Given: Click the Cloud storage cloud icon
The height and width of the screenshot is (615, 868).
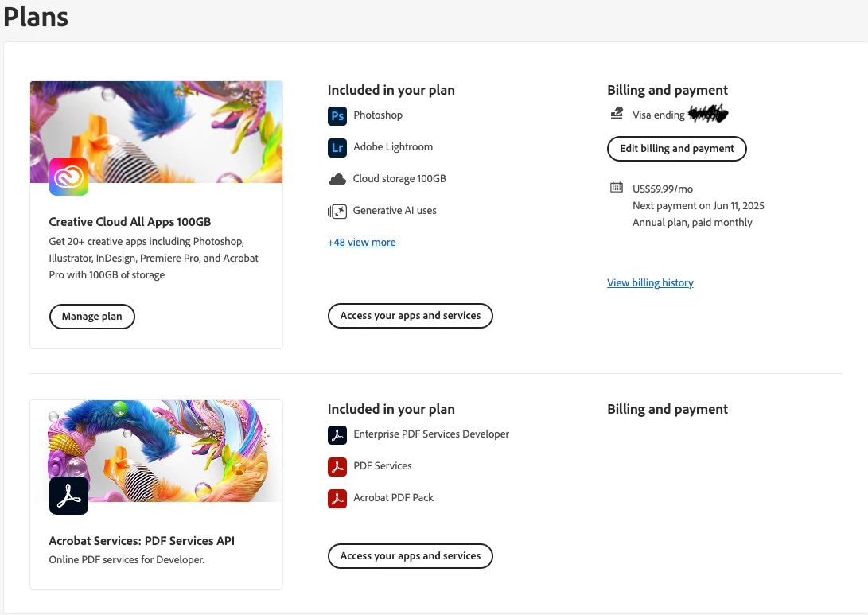Looking at the screenshot, I should [x=337, y=179].
